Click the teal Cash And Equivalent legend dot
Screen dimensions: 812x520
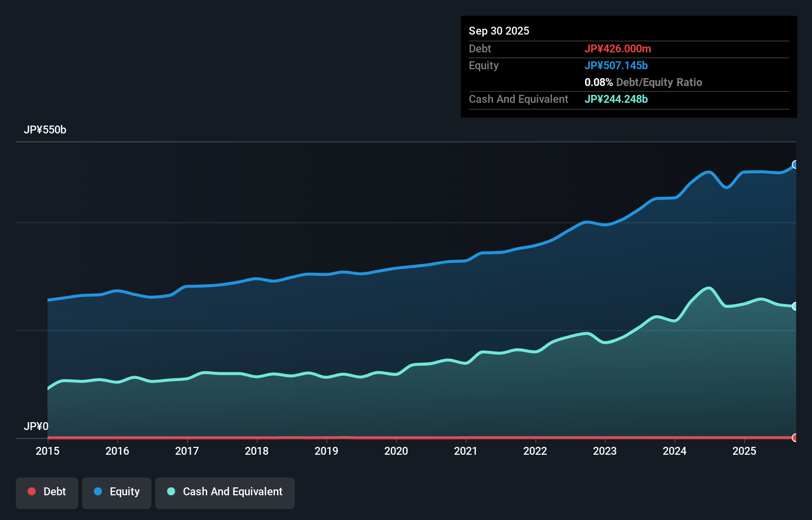click(170, 491)
